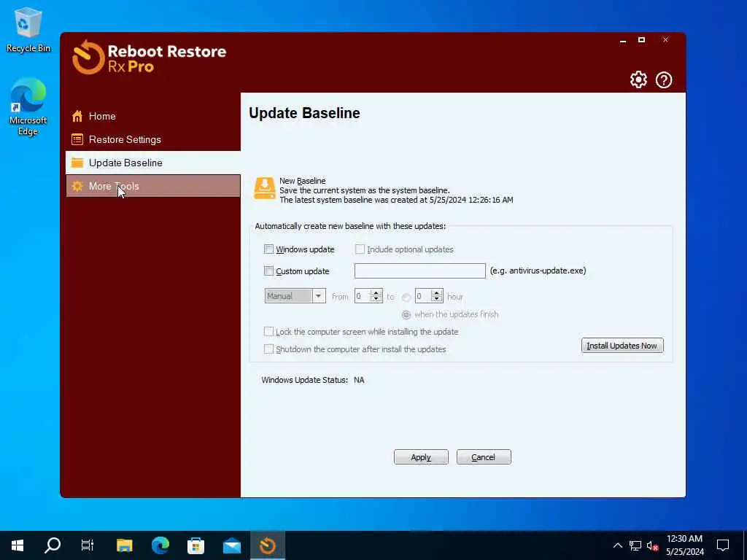Click the Cancel button
Image resolution: width=747 pixels, height=560 pixels.
[484, 457]
